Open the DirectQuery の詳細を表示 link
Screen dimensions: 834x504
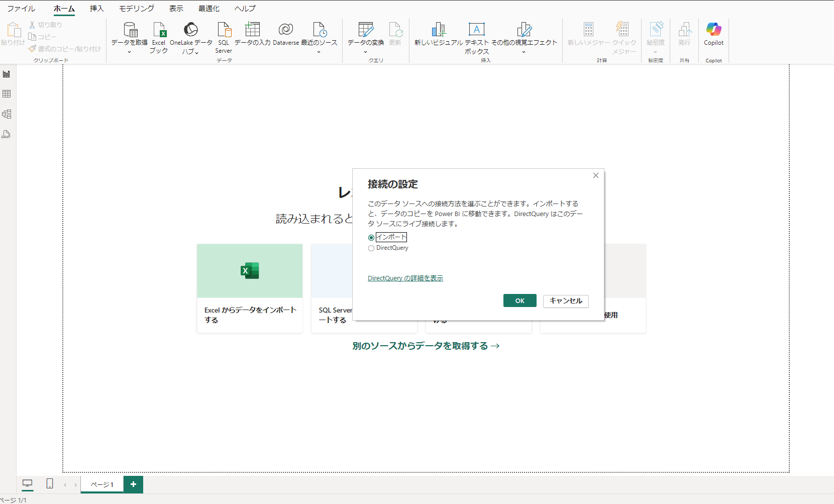coord(405,278)
